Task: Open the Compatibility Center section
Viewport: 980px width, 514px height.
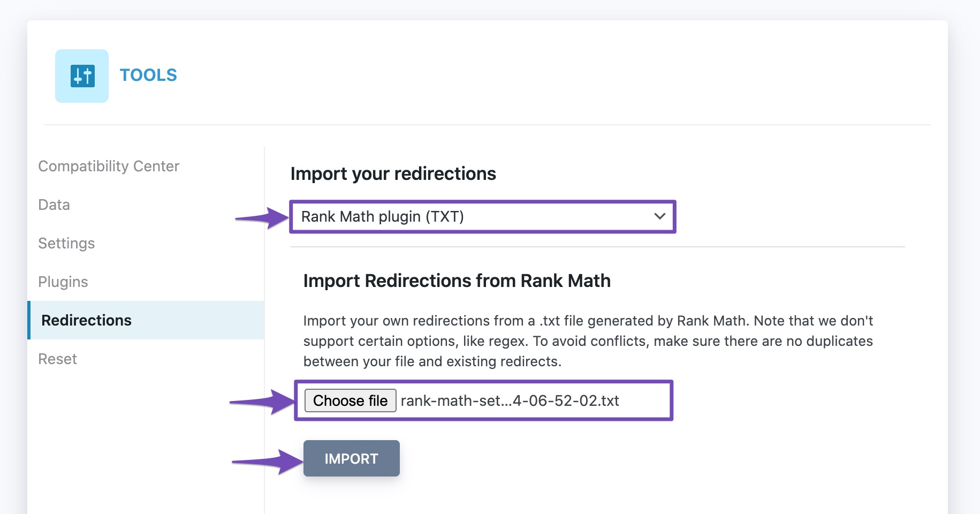Action: 109,166
